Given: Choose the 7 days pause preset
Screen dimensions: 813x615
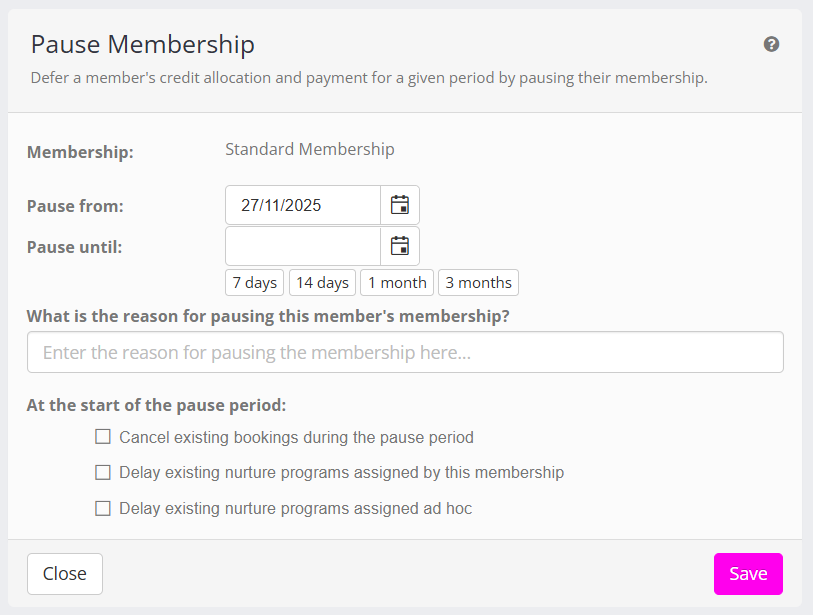Looking at the screenshot, I should 254,283.
